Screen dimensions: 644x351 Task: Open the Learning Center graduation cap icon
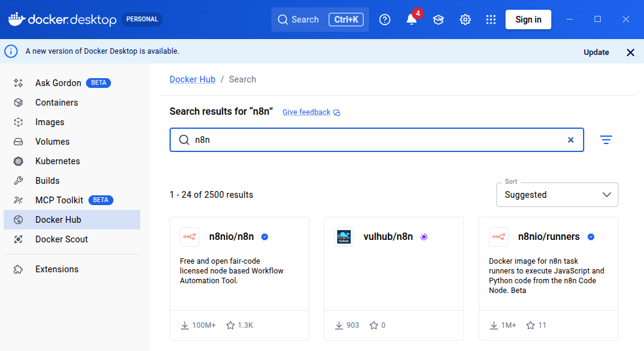tap(438, 20)
